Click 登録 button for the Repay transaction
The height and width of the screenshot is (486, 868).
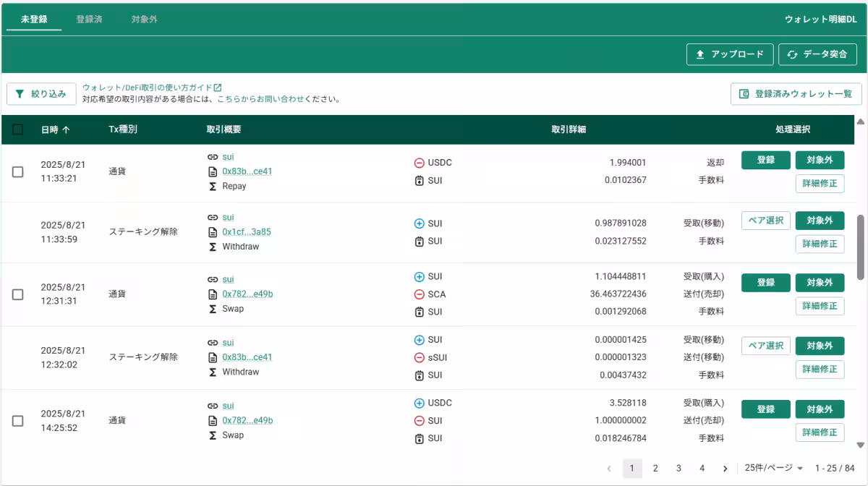765,161
